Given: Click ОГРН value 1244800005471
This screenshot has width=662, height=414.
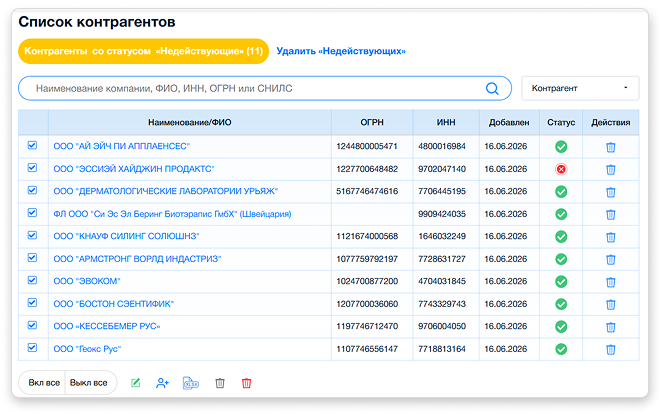Looking at the screenshot, I should coord(367,146).
